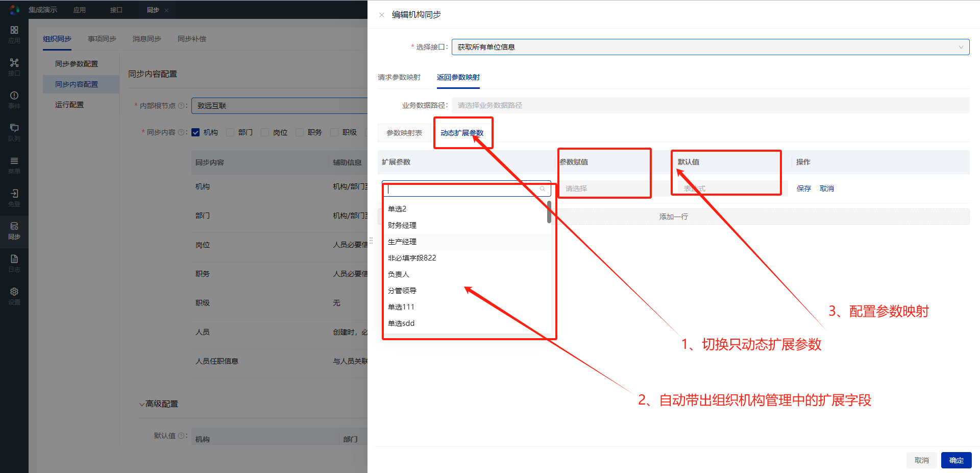Switch to the 同步补偿 tab
This screenshot has width=980, height=473.
coord(192,39)
